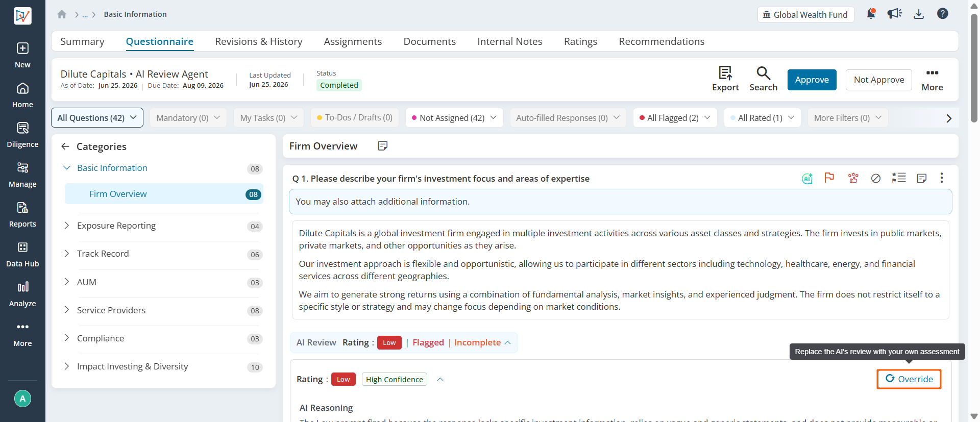Click the Not Approve button
This screenshot has height=422, width=980.
pos(879,80)
